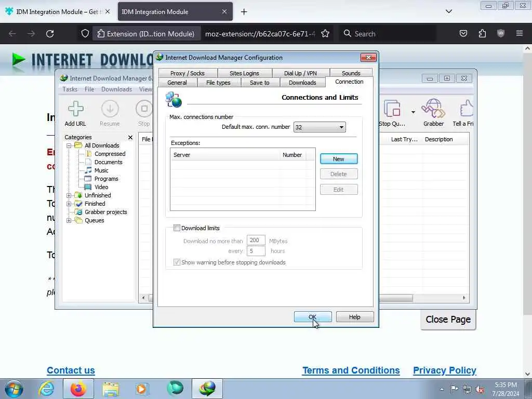Image resolution: width=532 pixels, height=399 pixels.
Task: Click the muted volume tray icon
Action: 480,389
